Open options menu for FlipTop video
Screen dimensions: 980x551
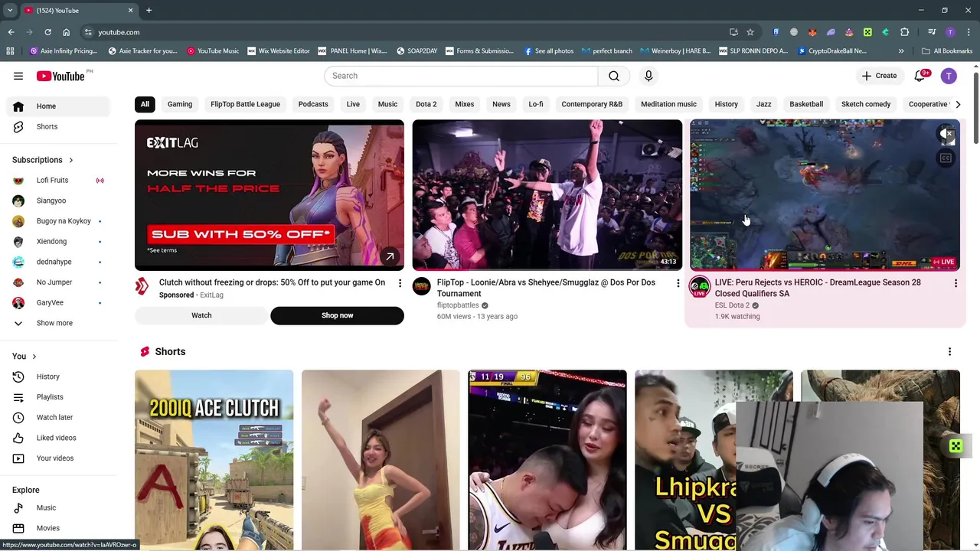(x=678, y=283)
